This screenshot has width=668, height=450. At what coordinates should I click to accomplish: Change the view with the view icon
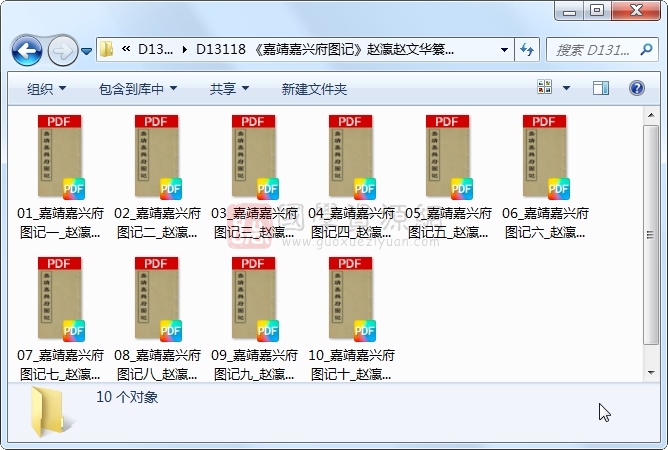545,87
